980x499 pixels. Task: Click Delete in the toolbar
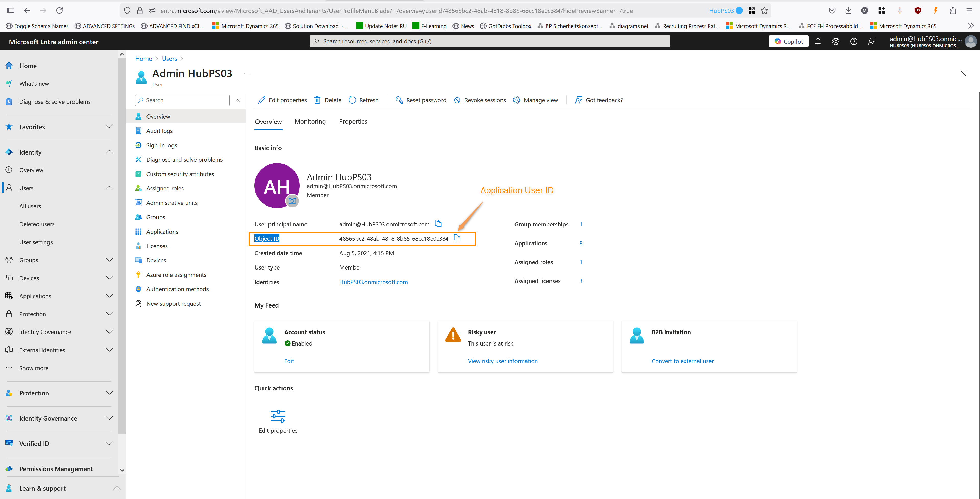pos(327,100)
